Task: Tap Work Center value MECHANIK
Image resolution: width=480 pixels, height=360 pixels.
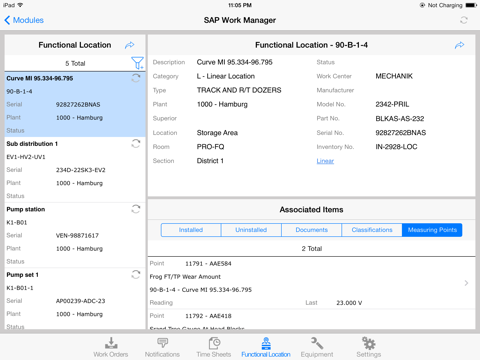Action: tap(394, 76)
